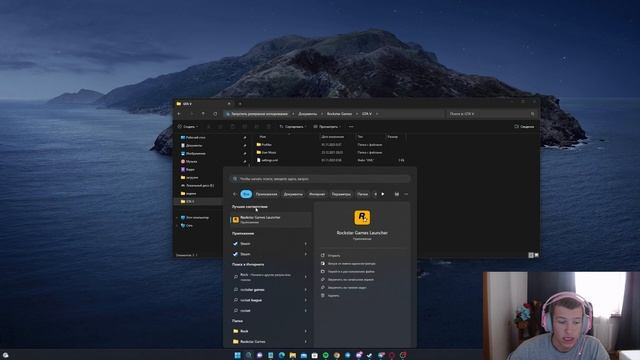This screenshot has height=360, width=640.
Task: Switch Explorer to large thumbnails view icon
Action: tap(536, 255)
